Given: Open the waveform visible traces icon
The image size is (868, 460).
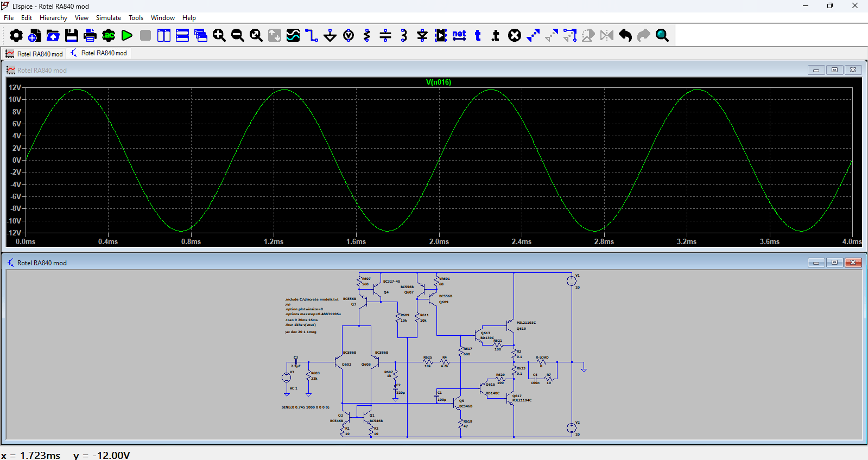Looking at the screenshot, I should pos(293,35).
